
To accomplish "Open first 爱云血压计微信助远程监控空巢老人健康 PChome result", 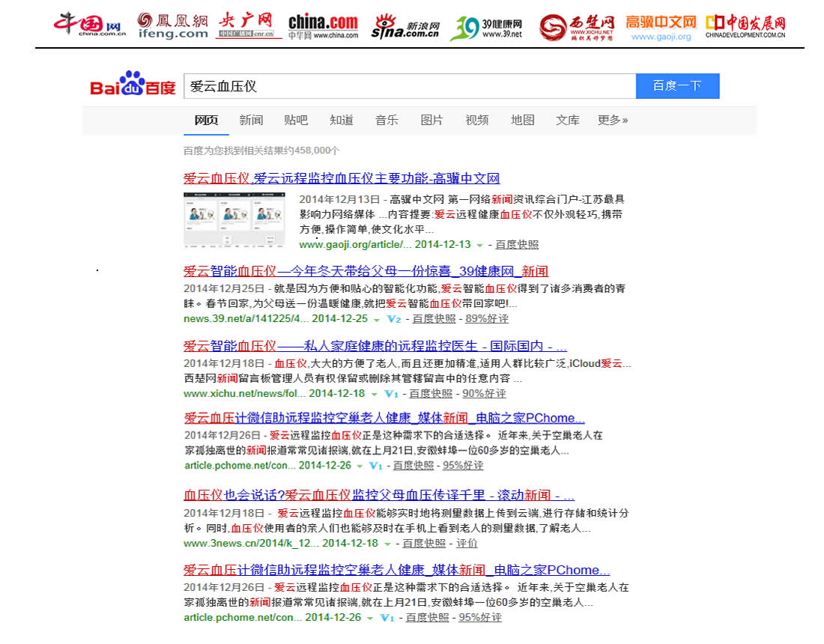I will 384,418.
